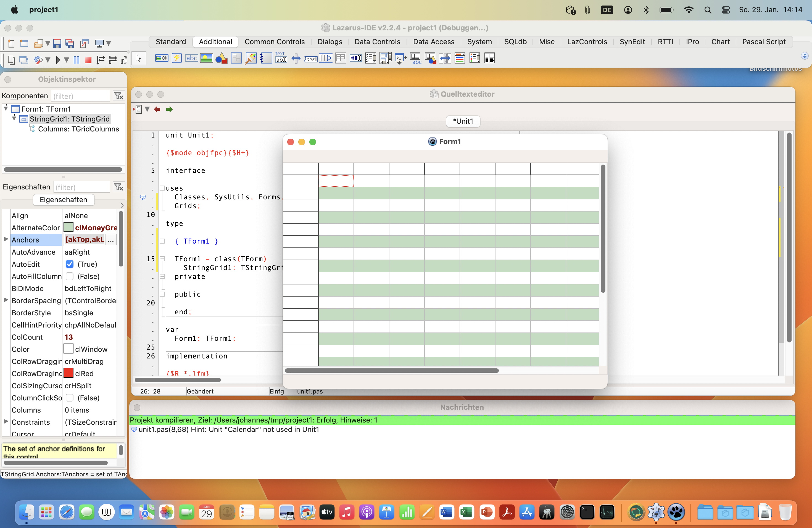Click the green forward navigation arrow in the editor
The height and width of the screenshot is (528, 812).
(x=169, y=109)
